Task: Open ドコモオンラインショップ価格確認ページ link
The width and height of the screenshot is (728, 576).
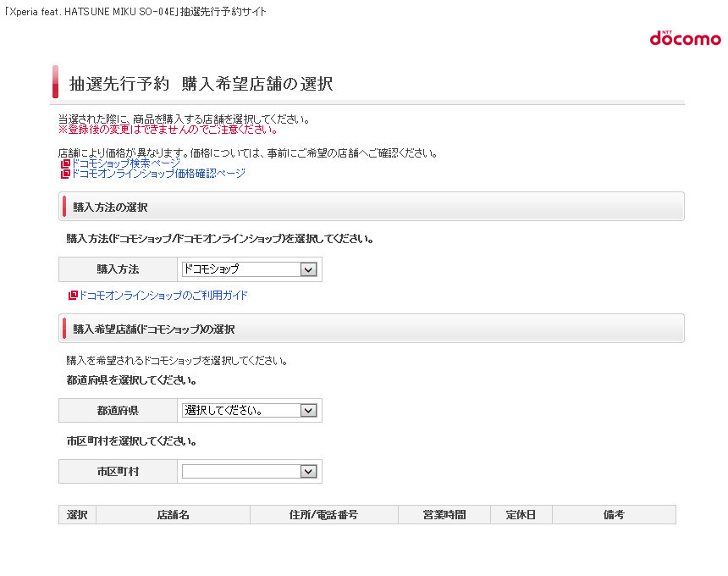Action: (158, 174)
